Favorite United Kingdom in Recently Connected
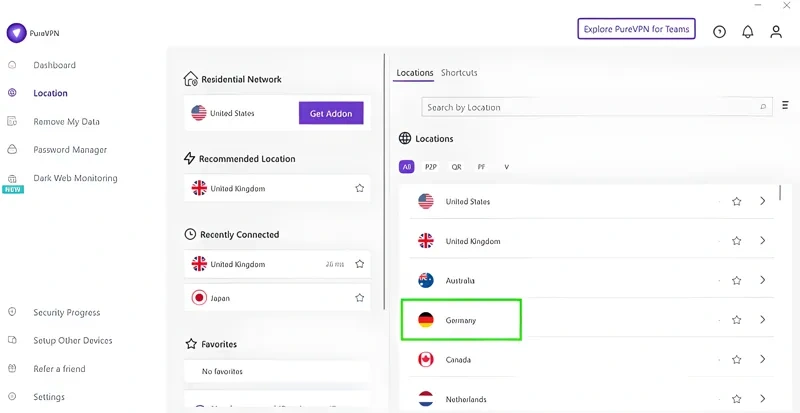Screen dimensions: 800x413 (x=360, y=264)
